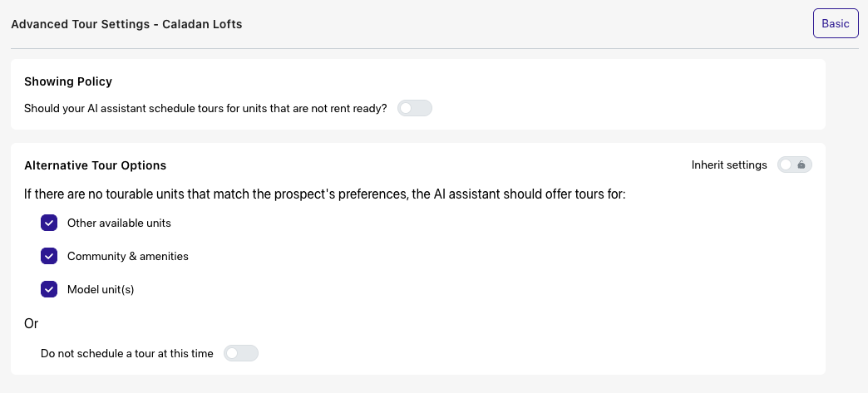Uncheck the Community & amenities checkbox
This screenshot has width=868, height=393.
coord(49,256)
